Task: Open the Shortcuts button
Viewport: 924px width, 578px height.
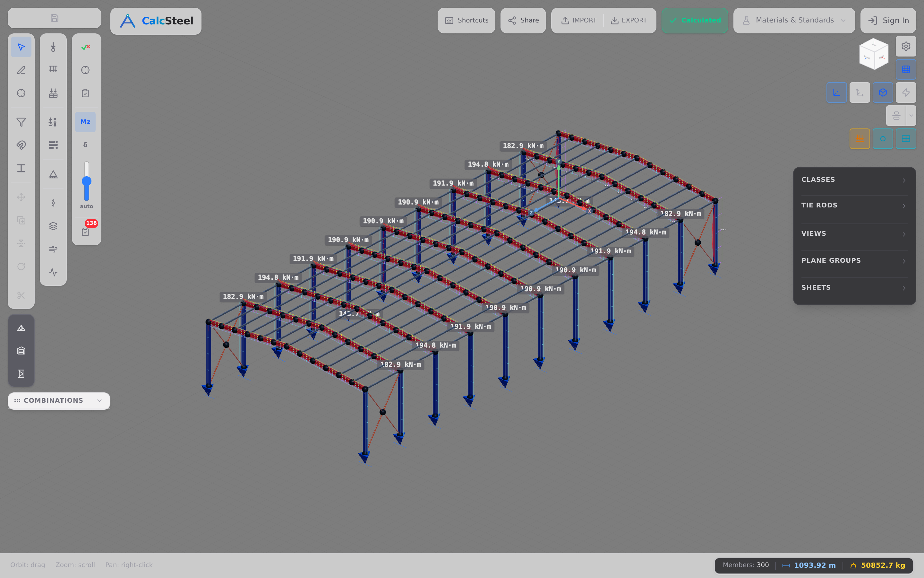Action: 466,21
